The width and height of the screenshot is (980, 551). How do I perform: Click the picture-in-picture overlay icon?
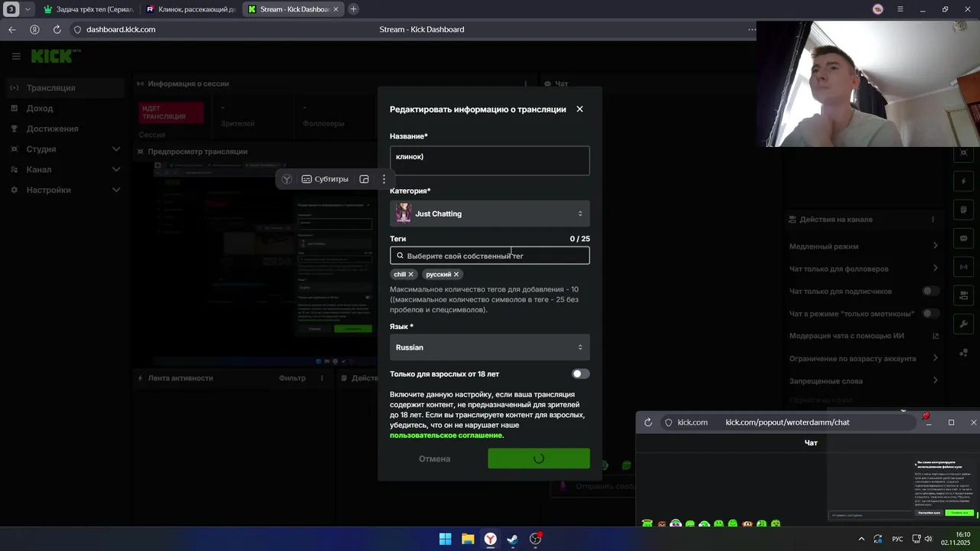364,179
